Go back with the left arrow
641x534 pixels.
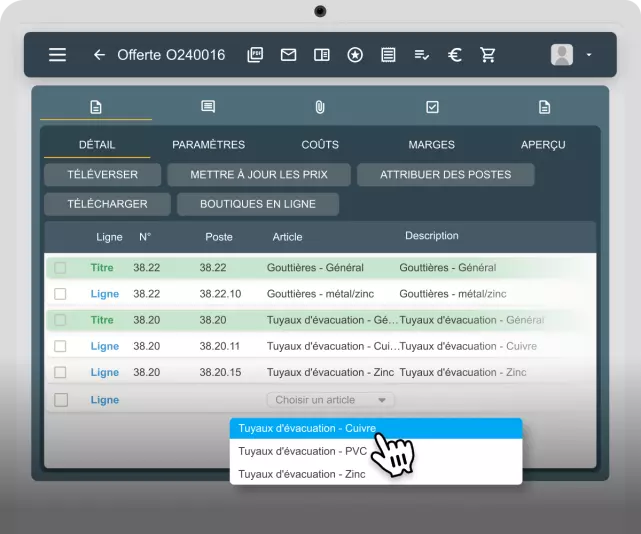99,55
